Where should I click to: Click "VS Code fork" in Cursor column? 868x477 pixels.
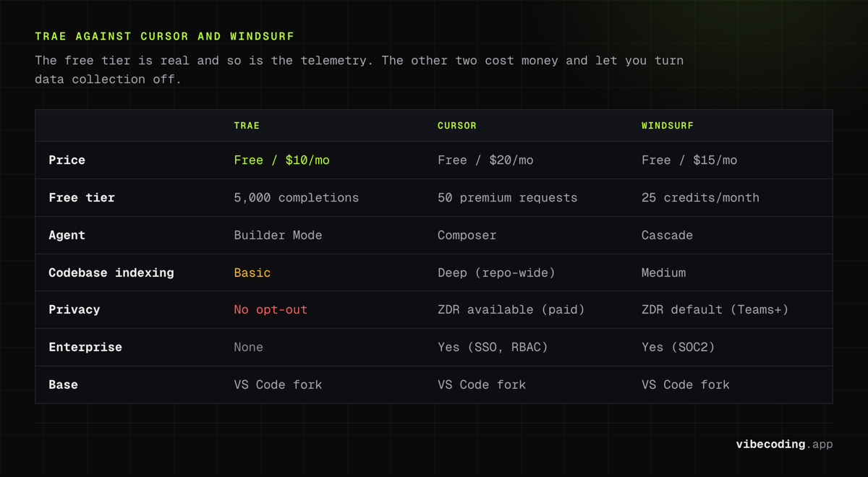[482, 385]
